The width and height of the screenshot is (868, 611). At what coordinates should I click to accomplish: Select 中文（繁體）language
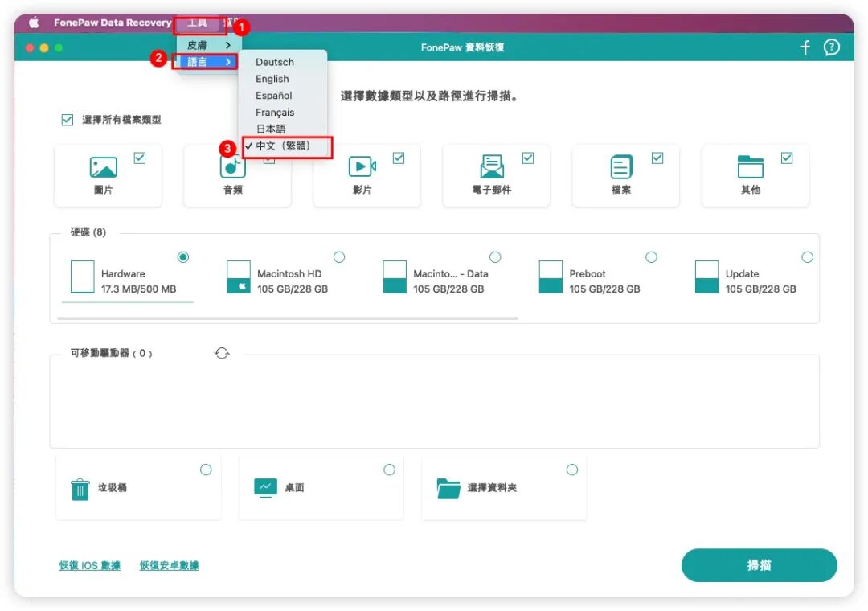point(284,146)
